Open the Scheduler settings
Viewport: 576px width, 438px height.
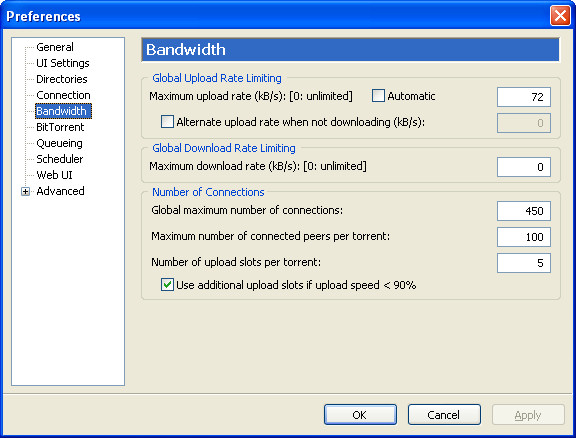pos(60,159)
